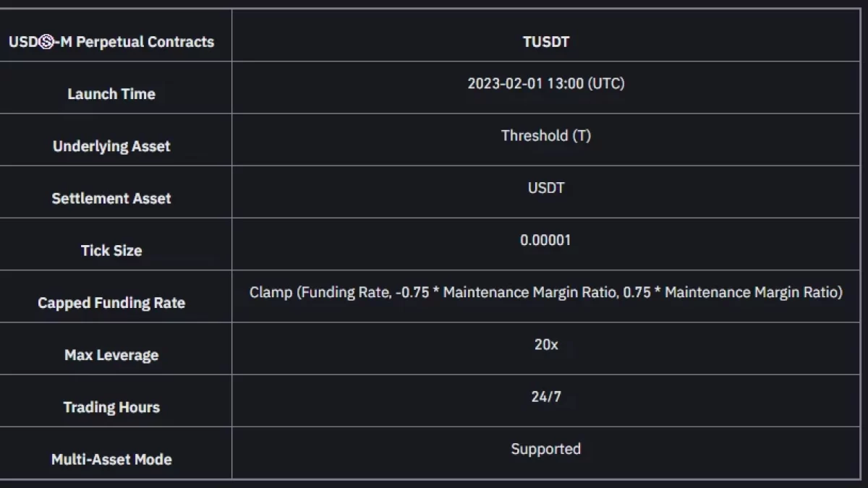Click the Underlying Asset row label
Screen dimensions: 868x488
click(111, 146)
